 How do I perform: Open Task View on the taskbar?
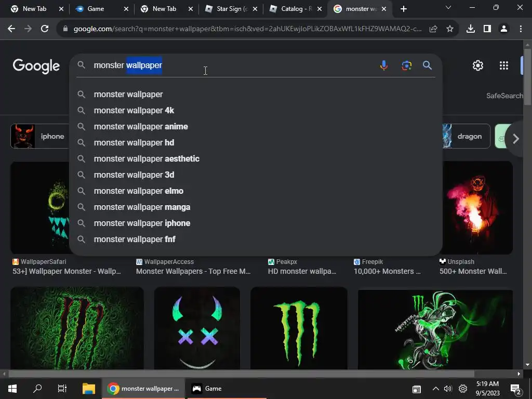point(62,389)
